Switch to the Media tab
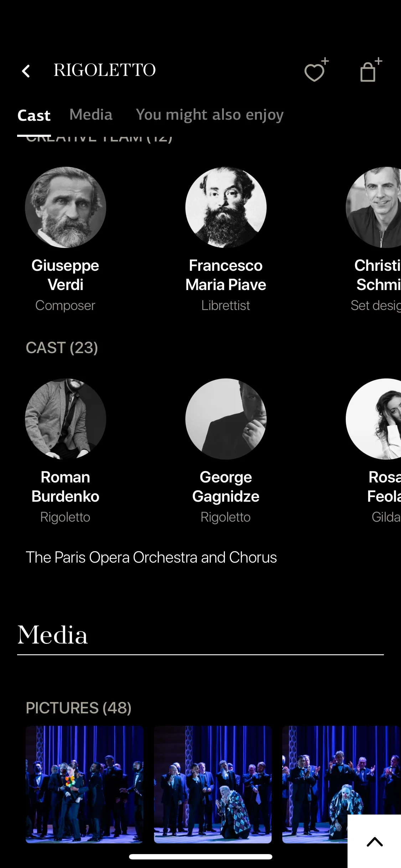Screen dimensions: 401x868 pos(91,115)
